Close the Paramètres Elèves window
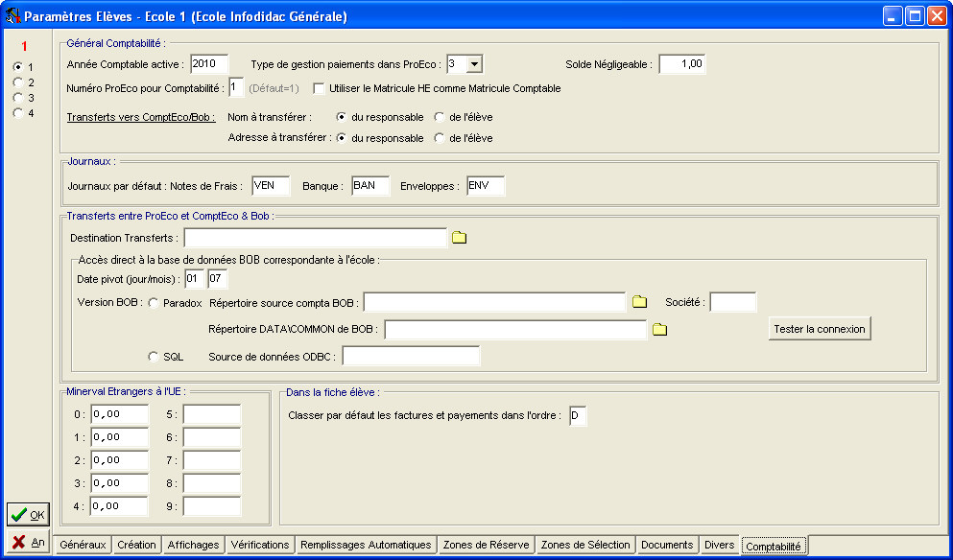Viewport: 953px width, 560px height. click(x=937, y=15)
